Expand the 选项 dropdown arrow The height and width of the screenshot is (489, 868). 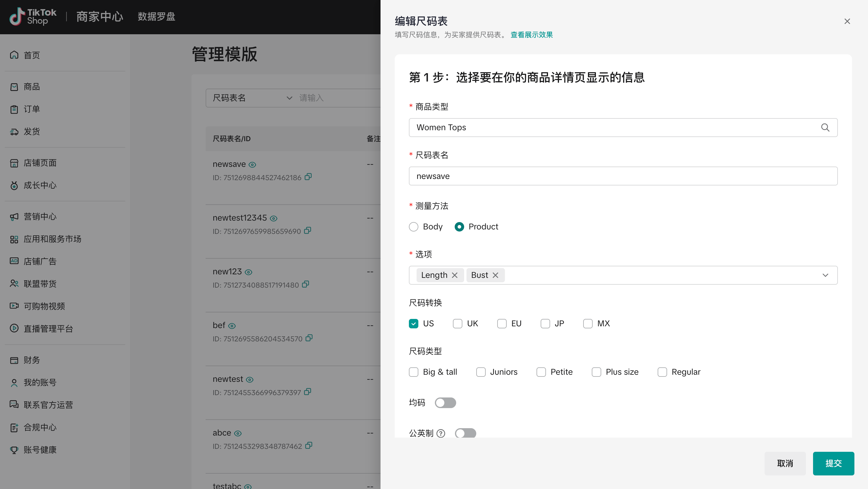pyautogui.click(x=825, y=275)
